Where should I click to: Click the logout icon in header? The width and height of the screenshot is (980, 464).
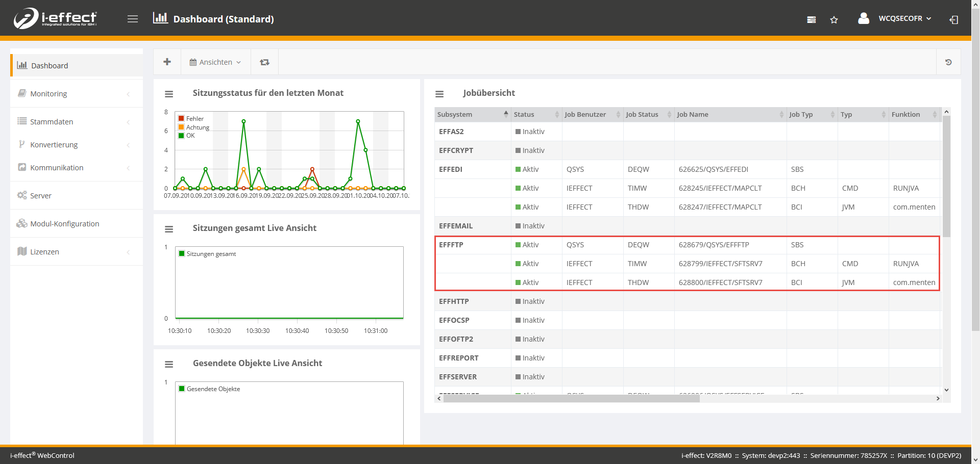point(953,20)
